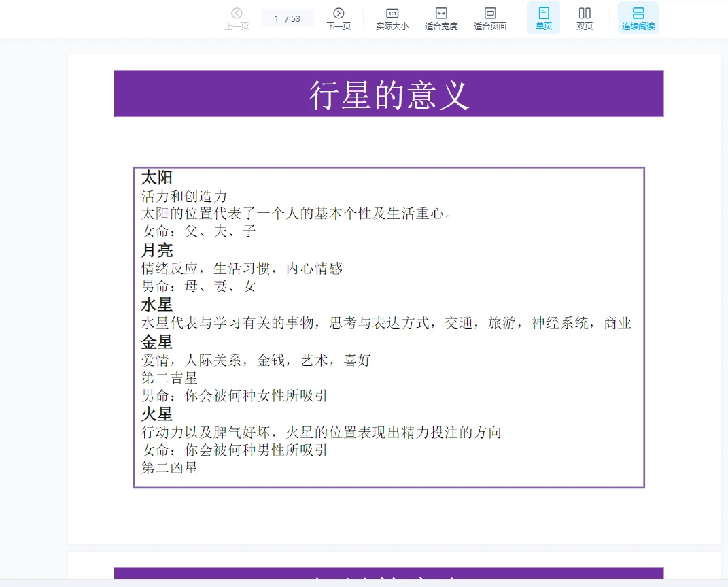The height and width of the screenshot is (587, 728).
Task: Click the slide title 行星的意义
Action: click(x=389, y=95)
